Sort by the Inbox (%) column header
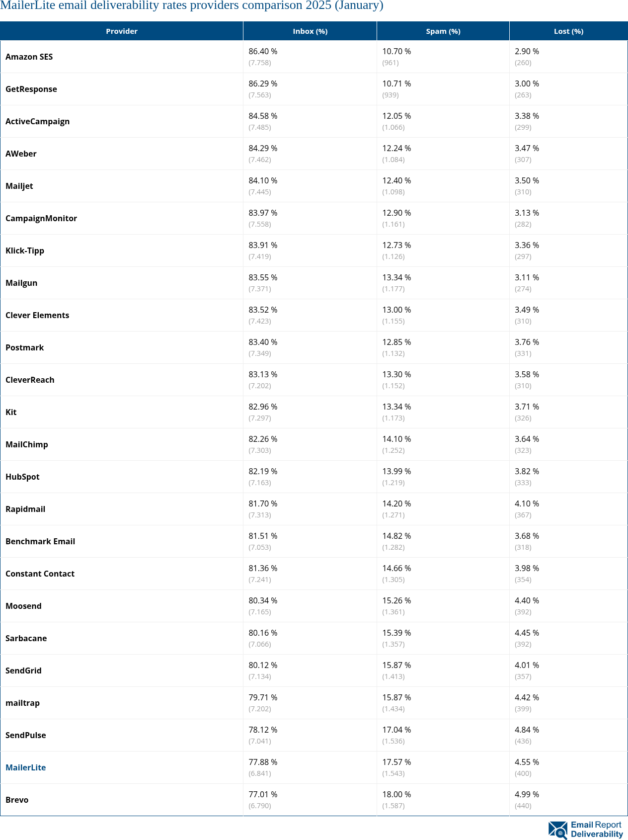This screenshot has height=840, width=628. tap(310, 31)
